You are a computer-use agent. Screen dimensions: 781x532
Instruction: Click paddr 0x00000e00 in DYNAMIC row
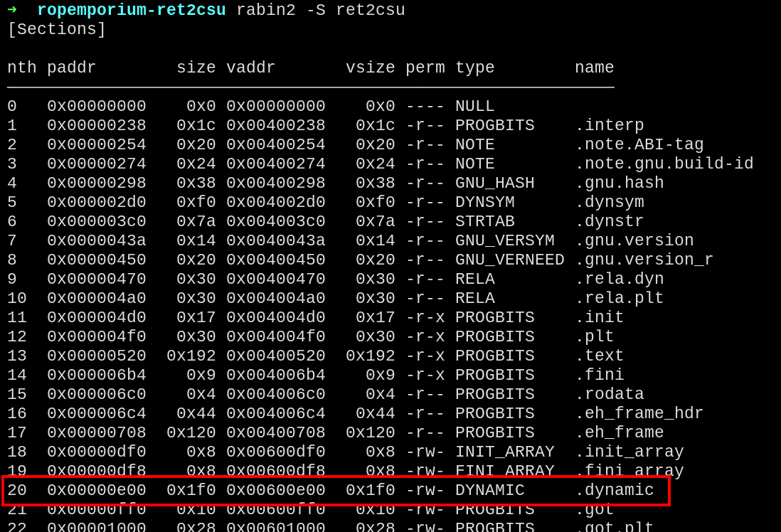coord(96,491)
